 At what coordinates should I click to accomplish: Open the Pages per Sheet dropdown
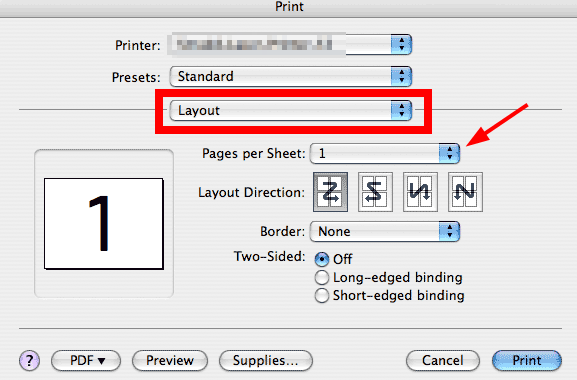click(x=385, y=153)
